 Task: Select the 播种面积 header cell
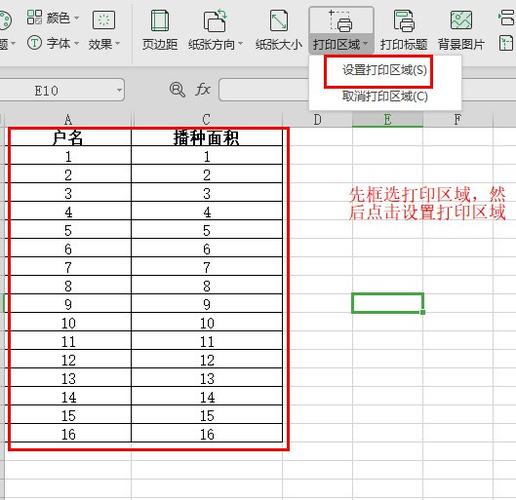click(x=207, y=137)
